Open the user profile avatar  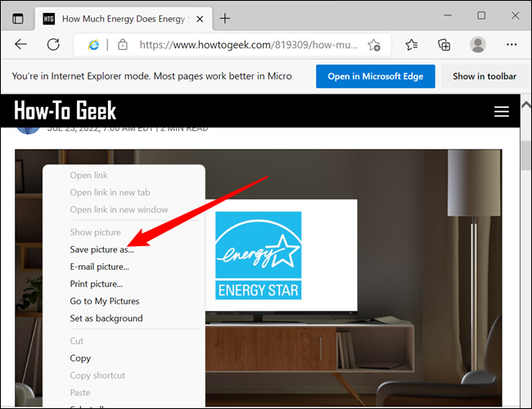[478, 44]
